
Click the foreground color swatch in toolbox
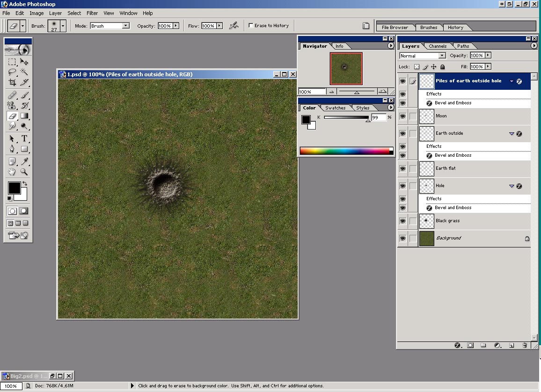(14, 188)
